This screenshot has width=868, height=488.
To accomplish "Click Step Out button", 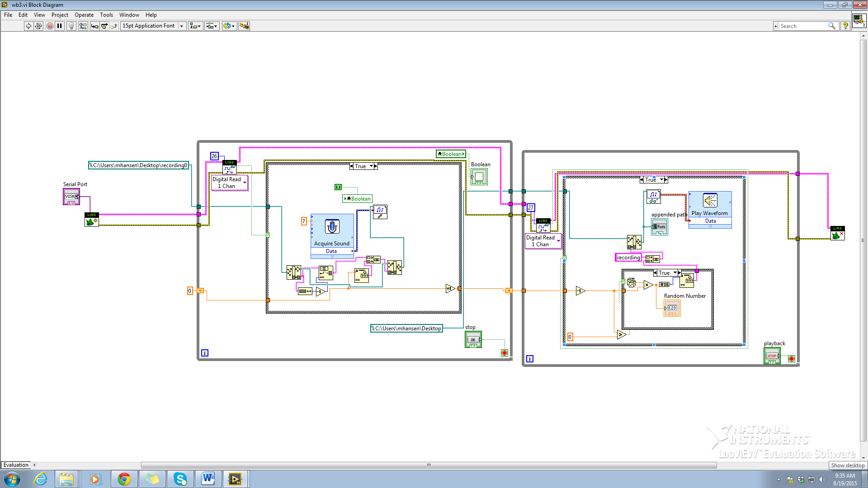I will pos(114,26).
